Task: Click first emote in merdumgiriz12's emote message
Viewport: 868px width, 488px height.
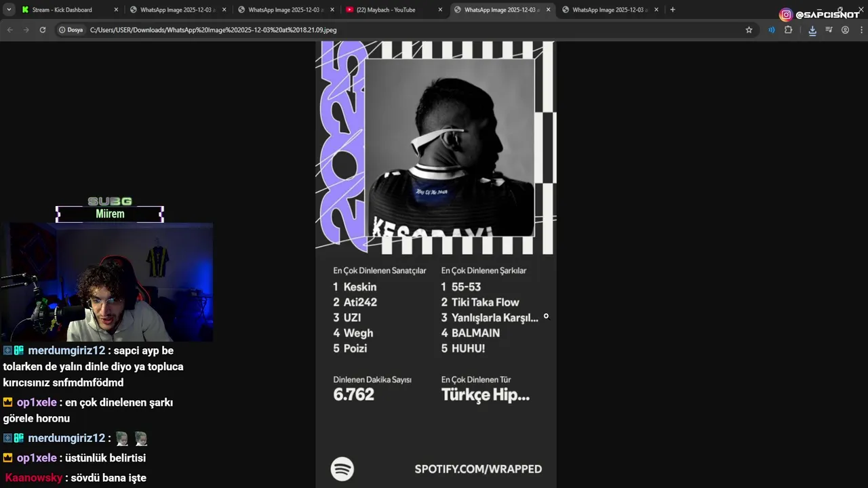Action: 122,439
